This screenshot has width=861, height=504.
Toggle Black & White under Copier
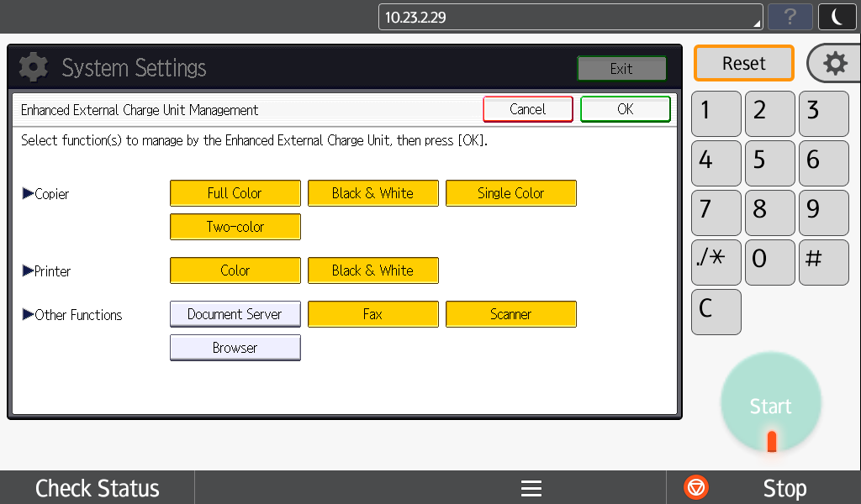pyautogui.click(x=373, y=192)
